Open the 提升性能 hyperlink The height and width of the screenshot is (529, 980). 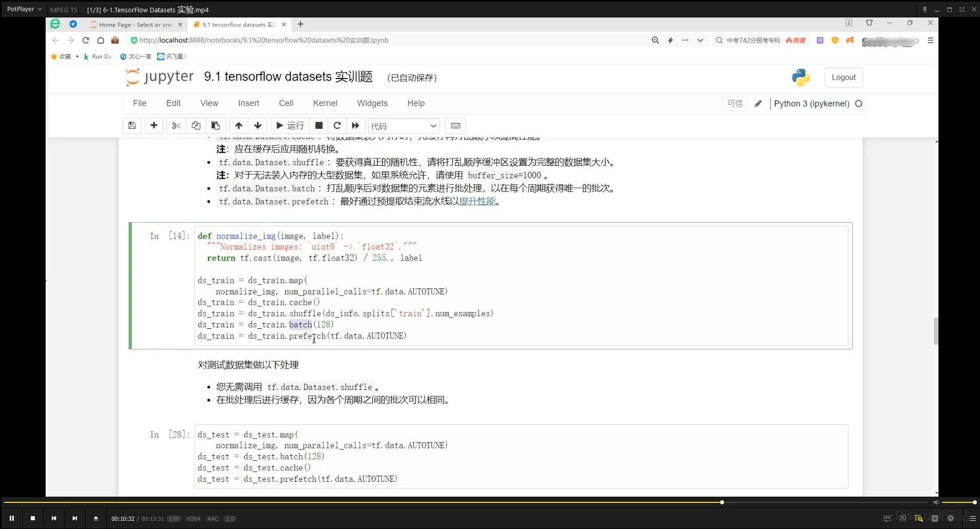coord(477,201)
